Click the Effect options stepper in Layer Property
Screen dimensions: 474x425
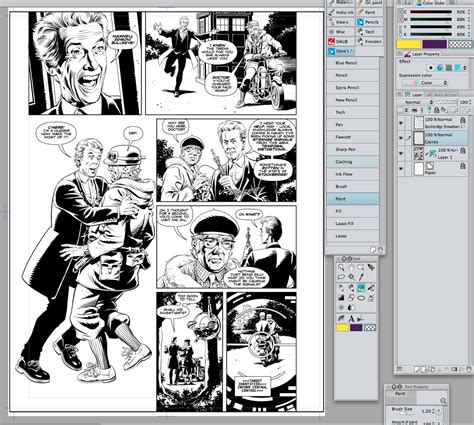(465, 68)
